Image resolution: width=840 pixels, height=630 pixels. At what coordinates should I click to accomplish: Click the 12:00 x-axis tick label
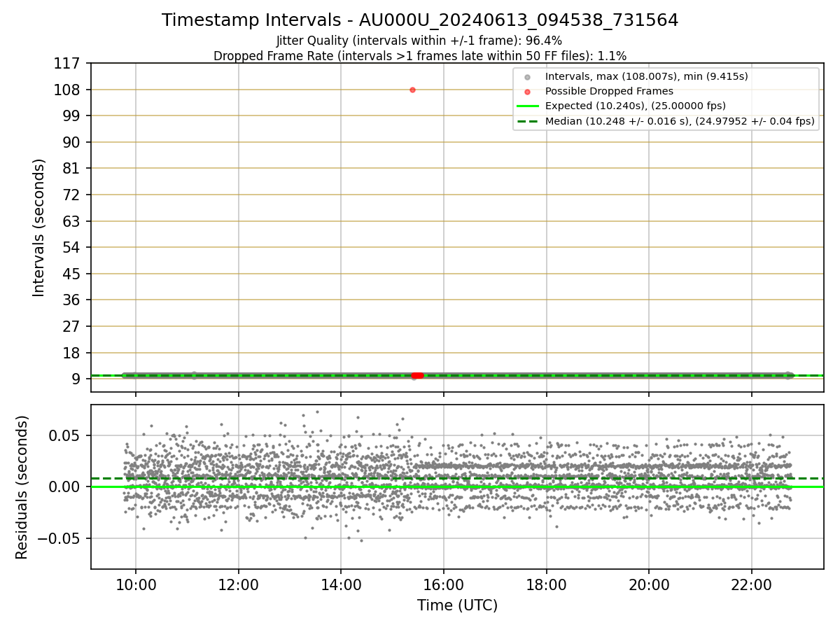(239, 584)
